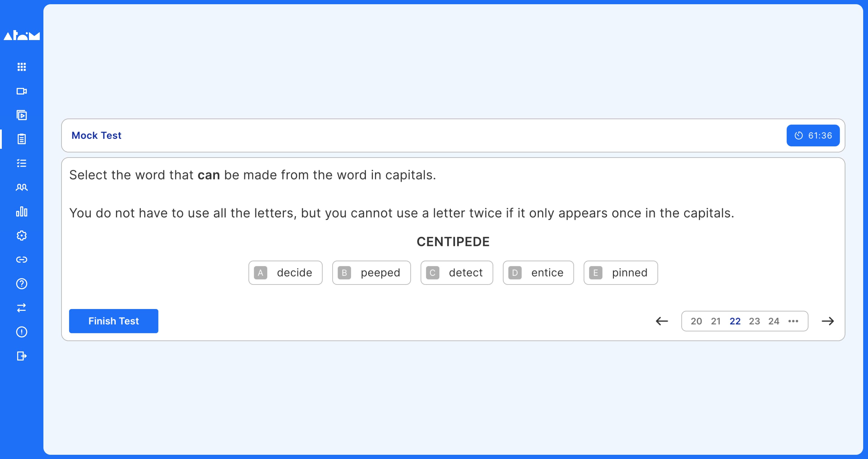
Task: Click the Finish Test button
Action: [113, 321]
